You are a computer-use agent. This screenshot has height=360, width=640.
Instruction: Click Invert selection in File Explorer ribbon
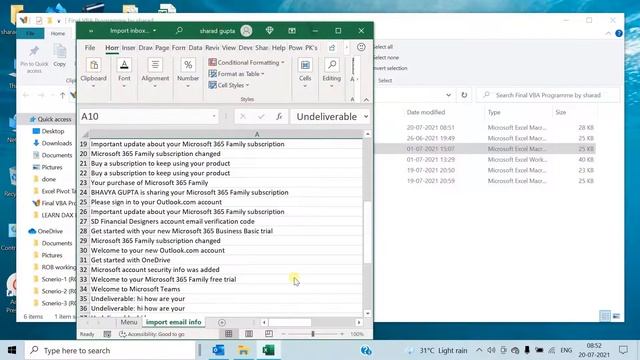tap(390, 68)
